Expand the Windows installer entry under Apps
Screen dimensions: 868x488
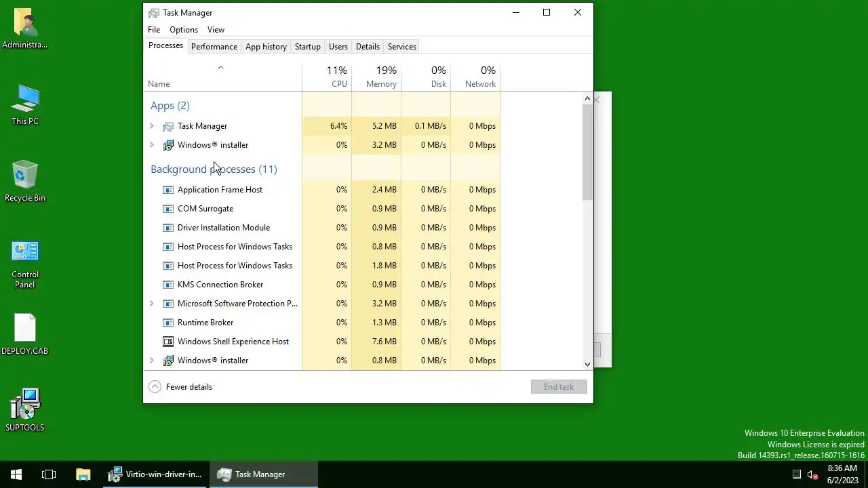[152, 145]
